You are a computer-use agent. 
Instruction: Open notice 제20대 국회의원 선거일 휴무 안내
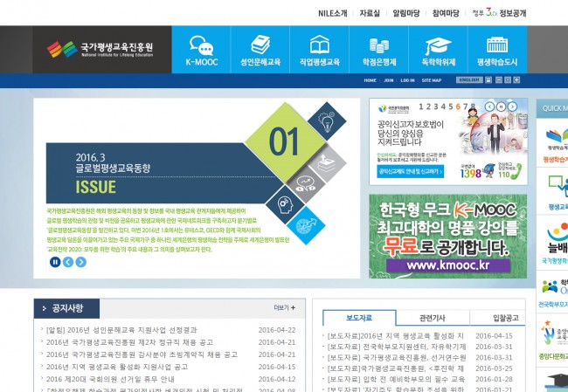tap(110, 379)
